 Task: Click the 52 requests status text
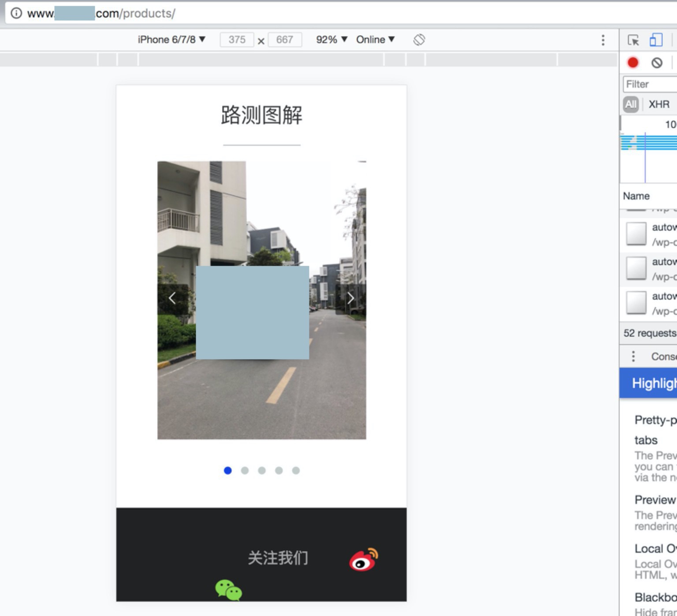(x=650, y=333)
